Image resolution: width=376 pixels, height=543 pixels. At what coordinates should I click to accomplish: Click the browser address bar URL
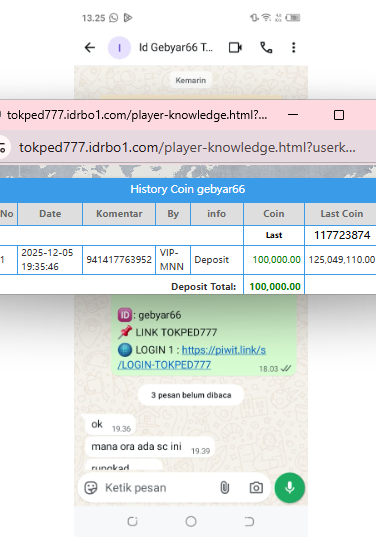[187, 148]
